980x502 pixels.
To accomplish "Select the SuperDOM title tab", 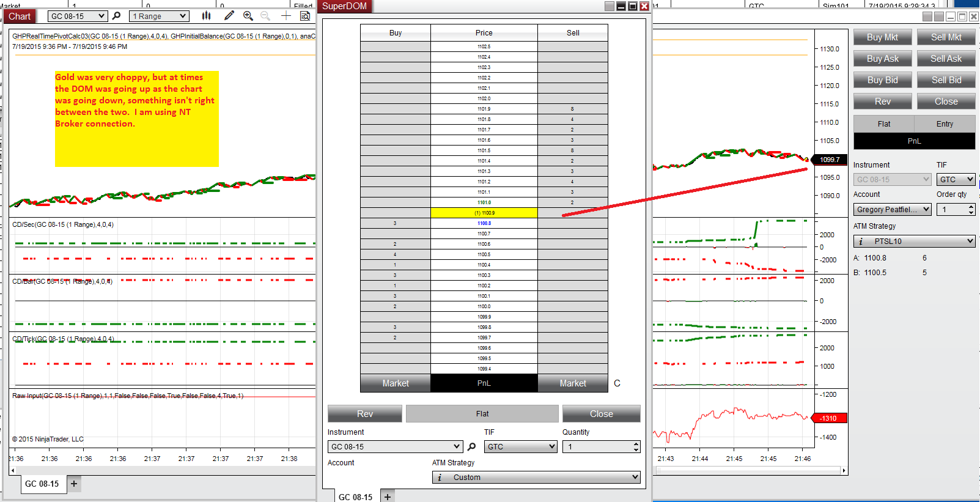I will pos(345,6).
